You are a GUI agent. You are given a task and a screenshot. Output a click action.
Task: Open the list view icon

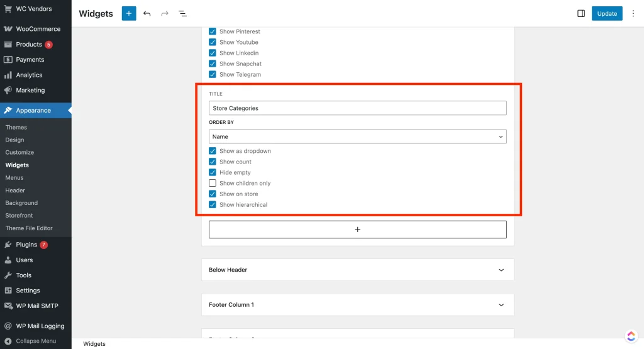point(182,13)
